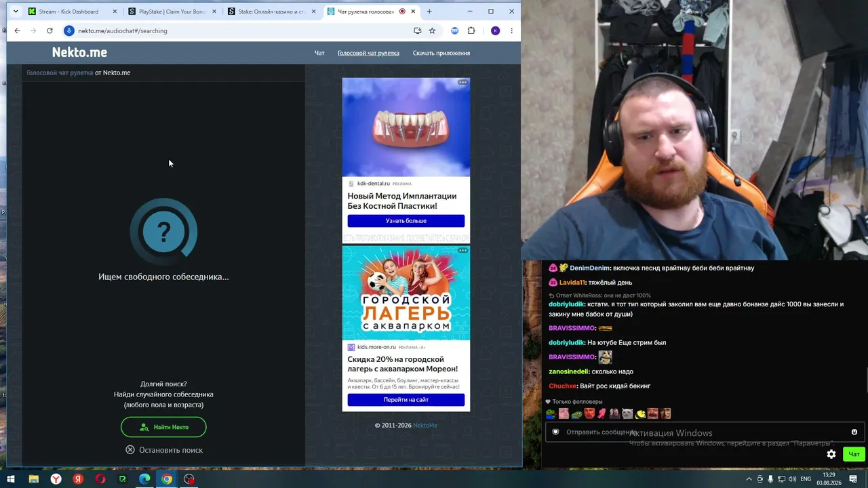This screenshot has width=868, height=488.
Task: Click the zanosinedeli username in chat
Action: pyautogui.click(x=569, y=371)
